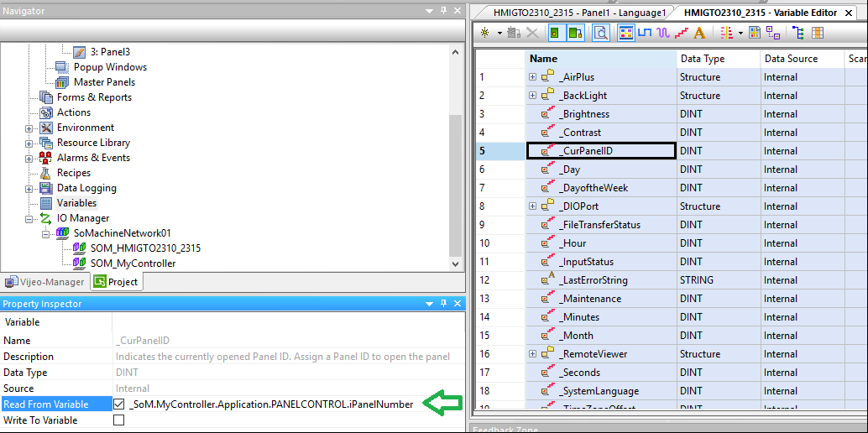Click the Navigator scrollbar down arrow
868x433 pixels.
456,264
